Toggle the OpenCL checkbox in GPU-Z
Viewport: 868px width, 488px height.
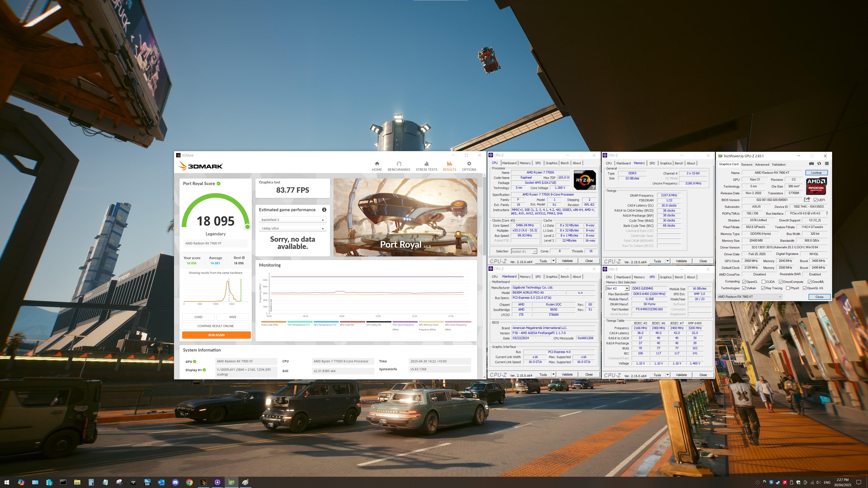(x=744, y=282)
